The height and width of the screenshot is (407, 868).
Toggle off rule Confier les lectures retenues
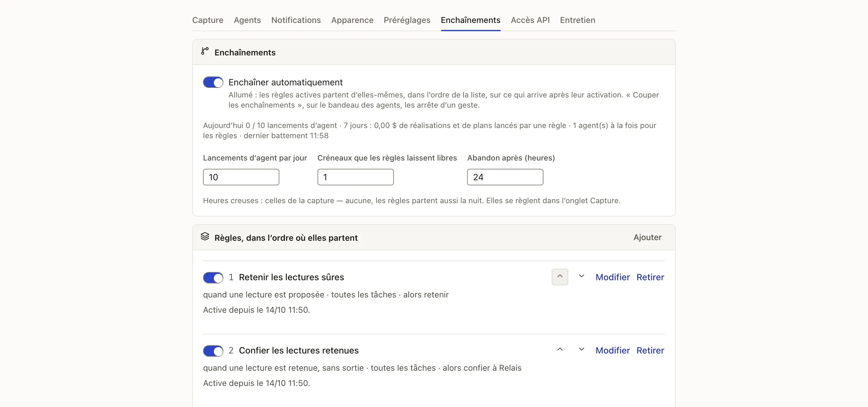click(x=213, y=351)
